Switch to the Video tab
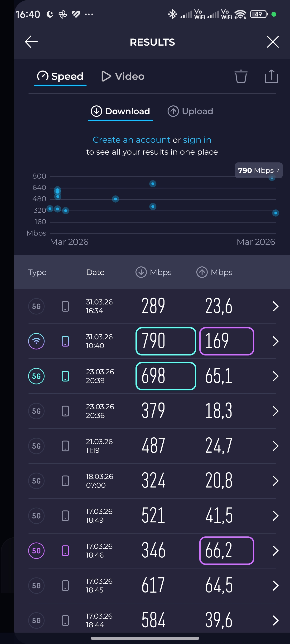This screenshot has height=644, width=290. tap(123, 76)
